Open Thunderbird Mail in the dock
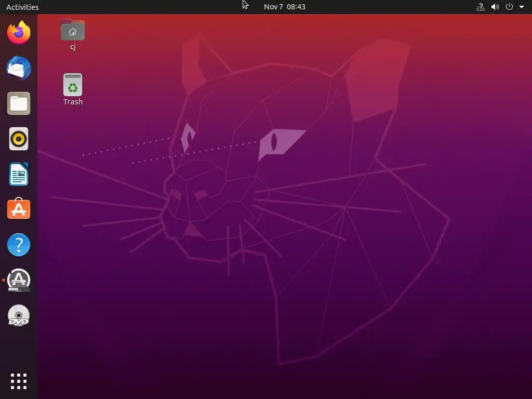The height and width of the screenshot is (399, 532). tap(19, 68)
